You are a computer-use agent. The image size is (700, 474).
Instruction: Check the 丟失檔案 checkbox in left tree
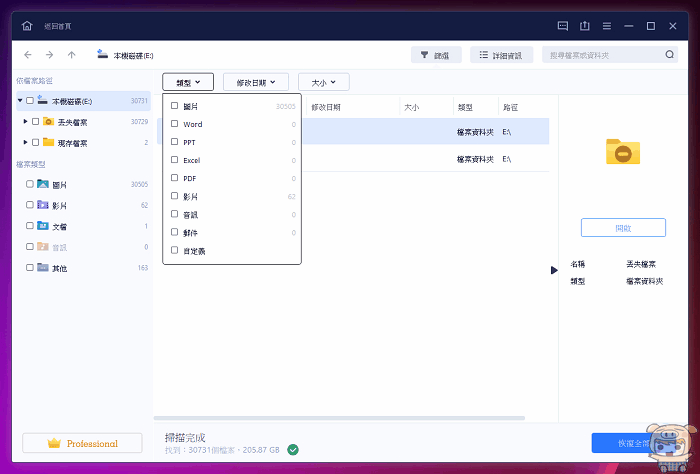(35, 121)
